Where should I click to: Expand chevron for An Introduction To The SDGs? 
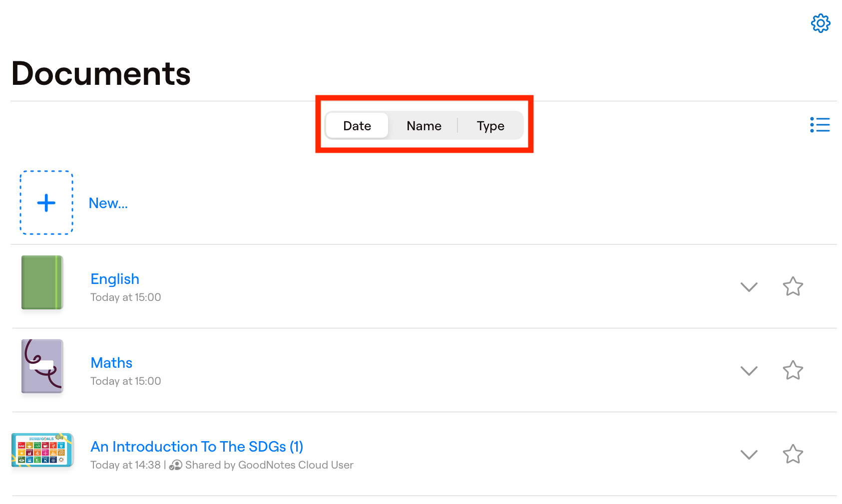pos(749,455)
